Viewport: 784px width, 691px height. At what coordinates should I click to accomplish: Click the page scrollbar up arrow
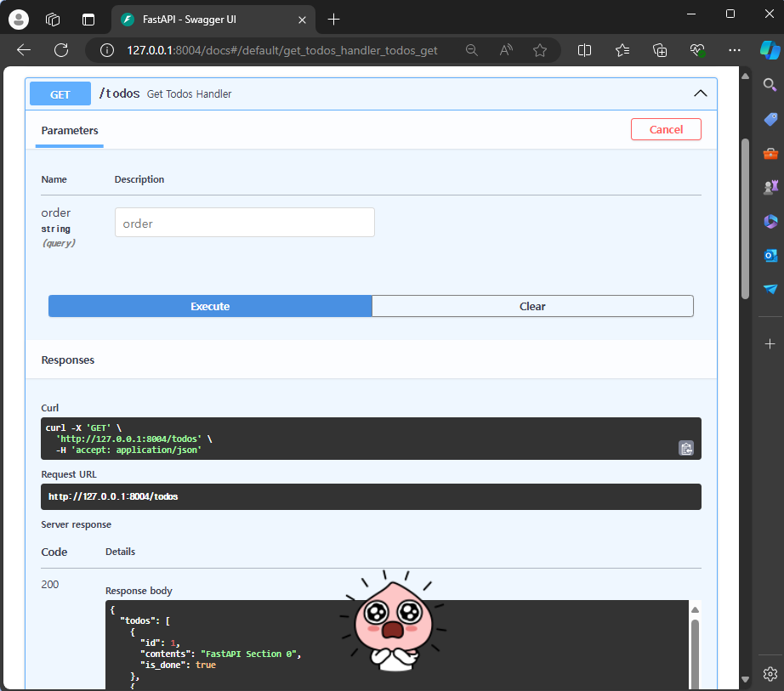[745, 76]
